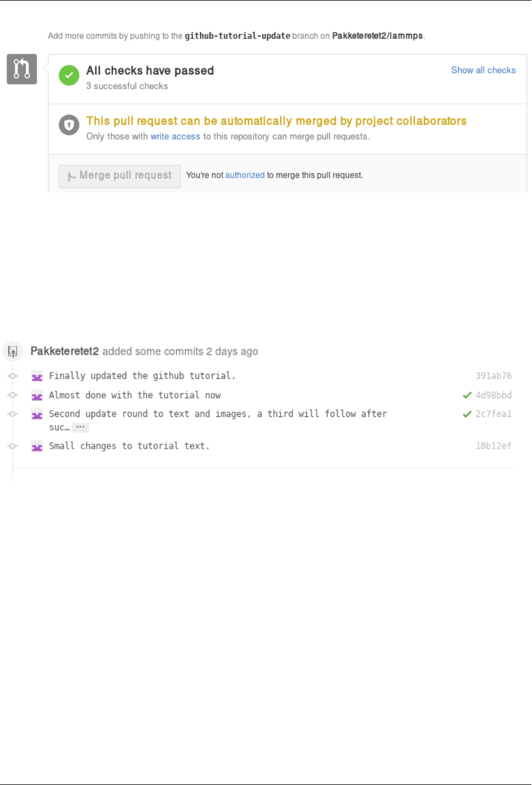Open commit hash 18b12ef
532x785 pixels.
pos(493,446)
